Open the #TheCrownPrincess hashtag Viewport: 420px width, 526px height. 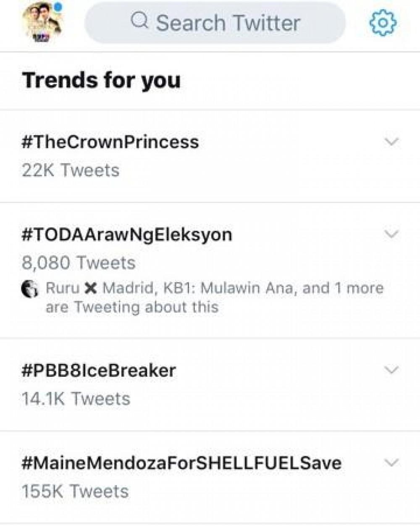pos(110,142)
